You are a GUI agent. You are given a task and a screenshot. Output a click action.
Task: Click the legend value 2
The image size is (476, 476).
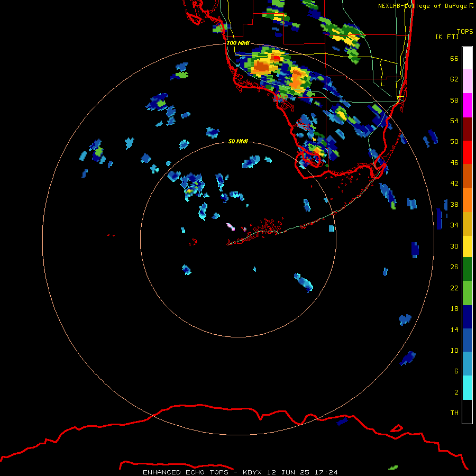pos(456,392)
